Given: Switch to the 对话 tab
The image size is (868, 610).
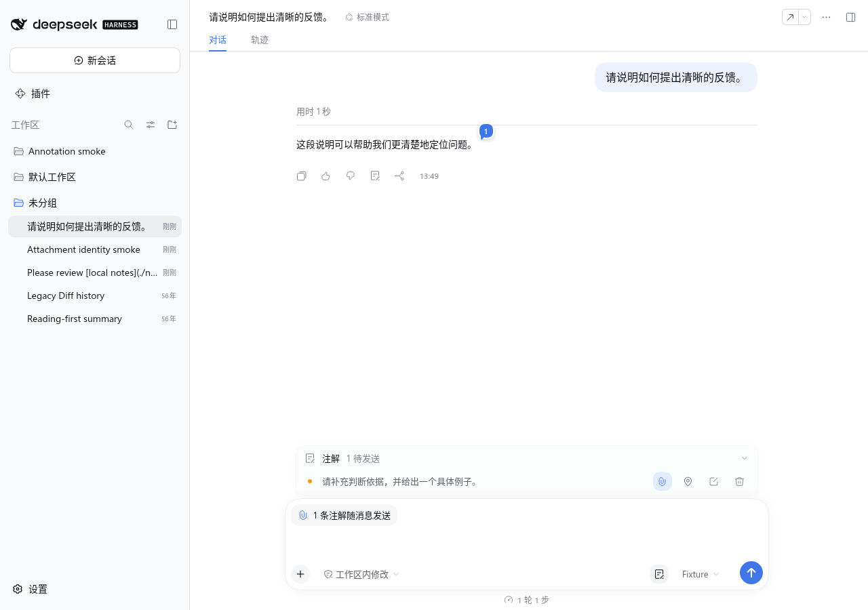Looking at the screenshot, I should (218, 40).
